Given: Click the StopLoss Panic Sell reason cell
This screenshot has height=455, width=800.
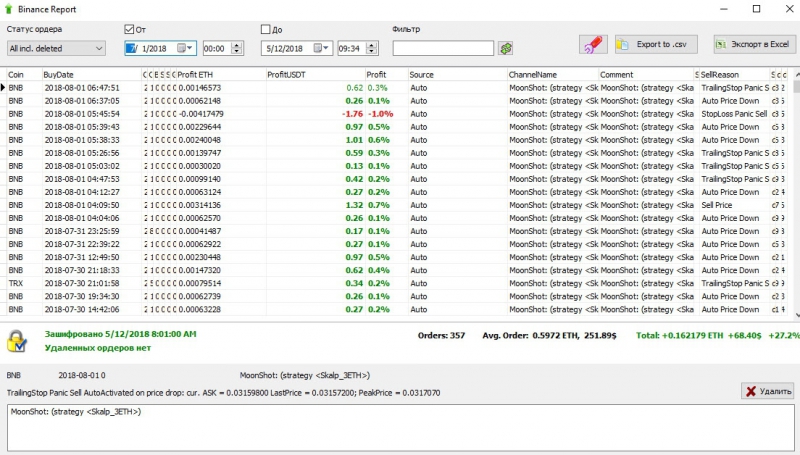Looking at the screenshot, I should pyautogui.click(x=734, y=114).
